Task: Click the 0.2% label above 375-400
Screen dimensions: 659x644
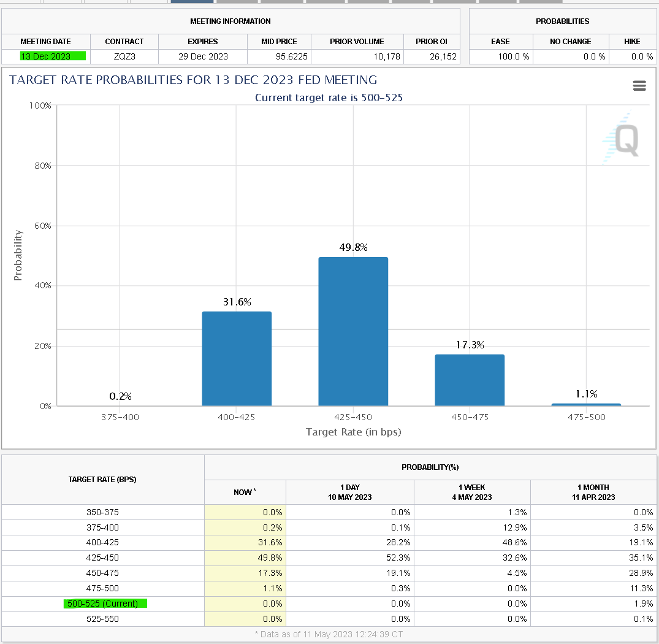Action: click(x=120, y=396)
